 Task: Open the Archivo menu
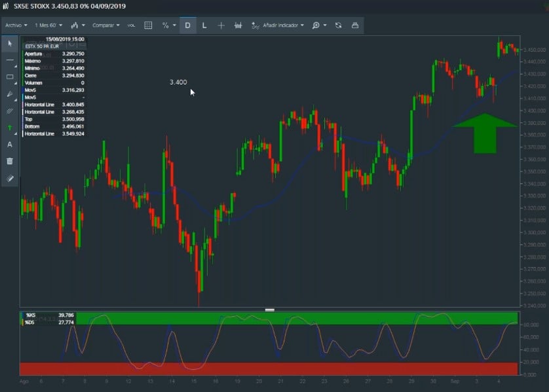(16, 26)
